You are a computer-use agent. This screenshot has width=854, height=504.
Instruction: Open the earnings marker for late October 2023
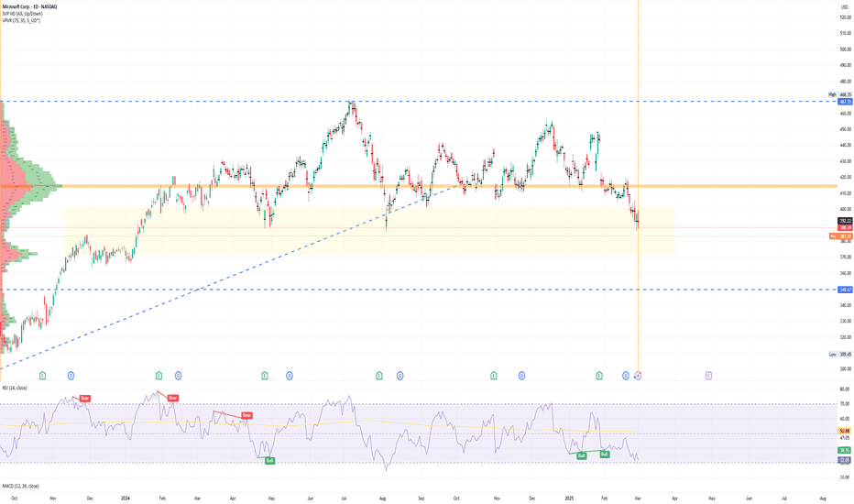[42, 376]
